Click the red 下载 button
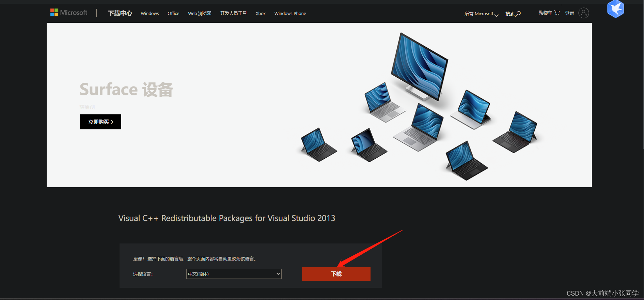This screenshot has height=300, width=644. pyautogui.click(x=336, y=274)
